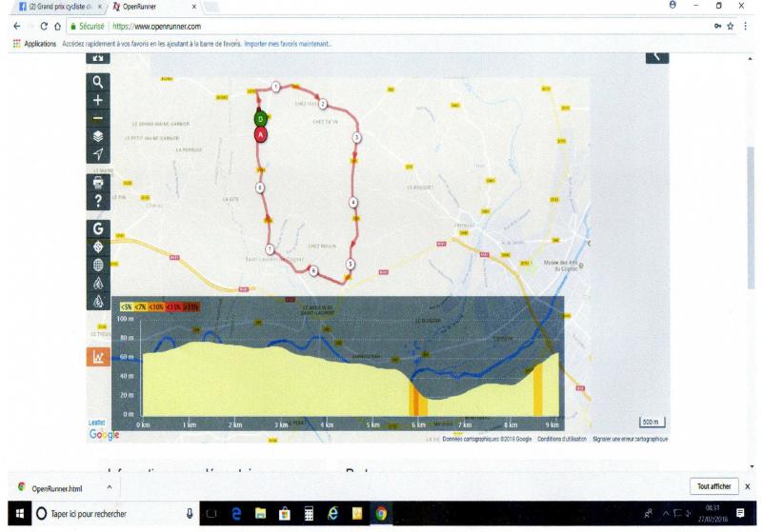
Task: Print the map with printer icon
Action: (98, 182)
